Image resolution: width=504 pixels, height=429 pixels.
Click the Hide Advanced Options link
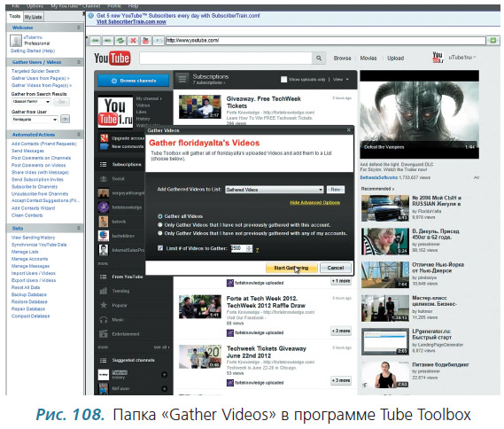[315, 203]
